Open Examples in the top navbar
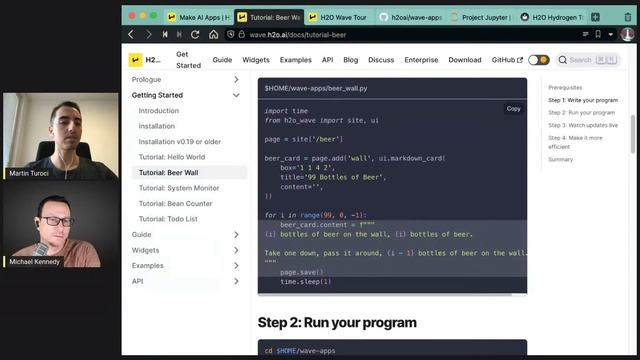The image size is (640, 360). [296, 60]
